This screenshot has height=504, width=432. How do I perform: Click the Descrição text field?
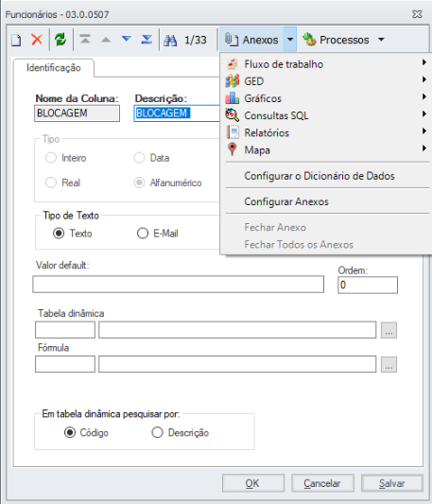pos(177,113)
